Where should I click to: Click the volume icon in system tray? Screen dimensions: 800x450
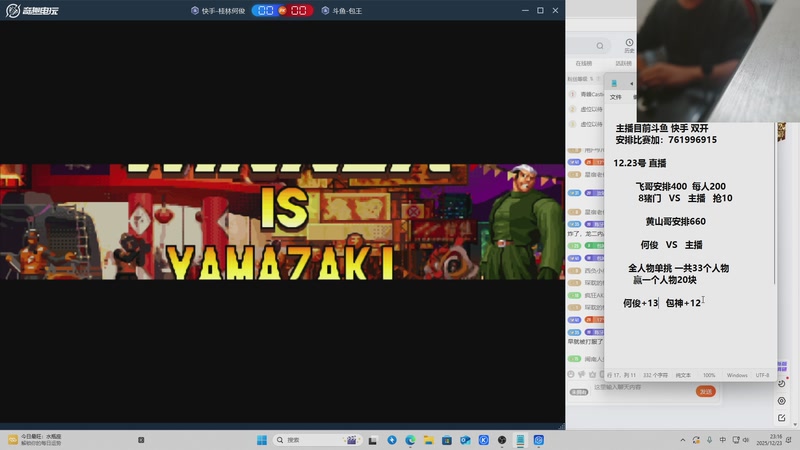pos(746,440)
